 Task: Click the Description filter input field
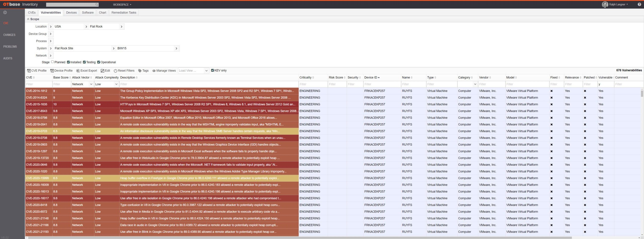click(x=208, y=84)
